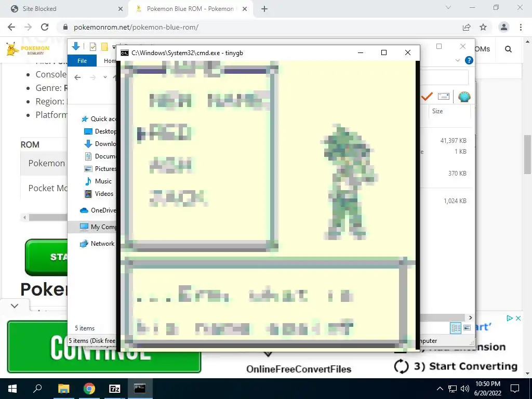Switch to the Site Blocked tab

point(64,9)
